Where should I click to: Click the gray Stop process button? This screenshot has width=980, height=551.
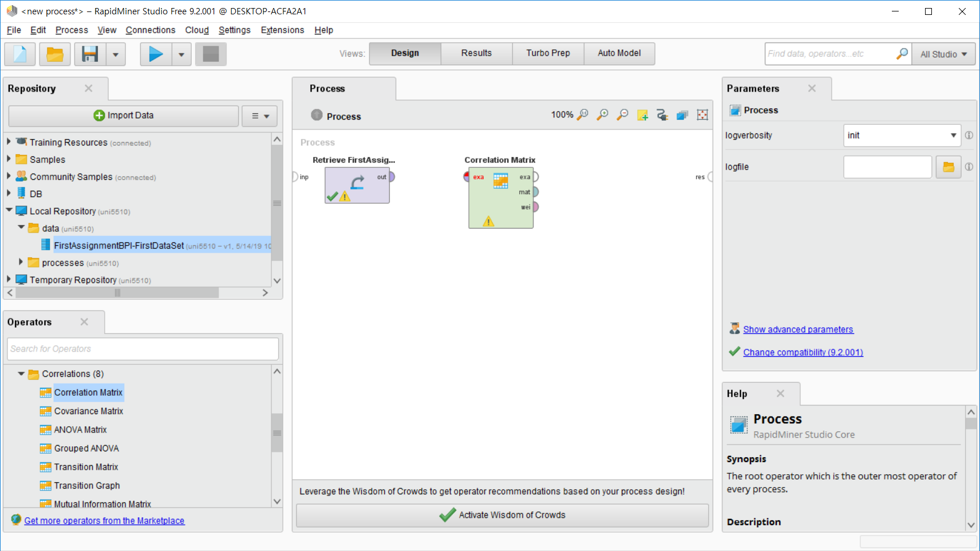211,54
